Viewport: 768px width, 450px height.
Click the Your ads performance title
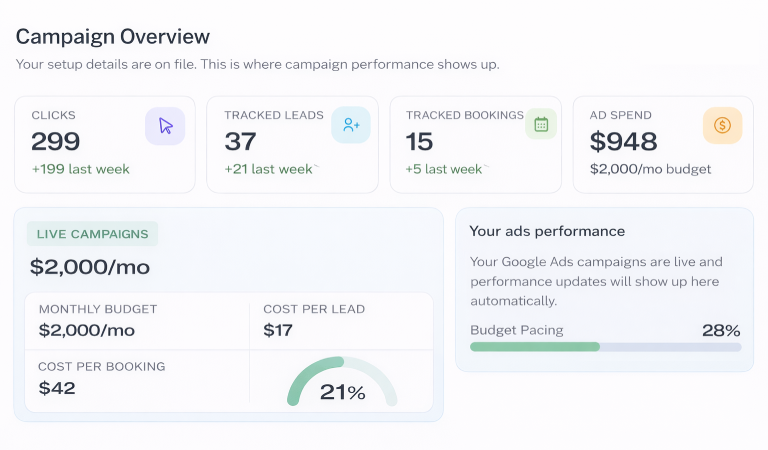pyautogui.click(x=547, y=231)
